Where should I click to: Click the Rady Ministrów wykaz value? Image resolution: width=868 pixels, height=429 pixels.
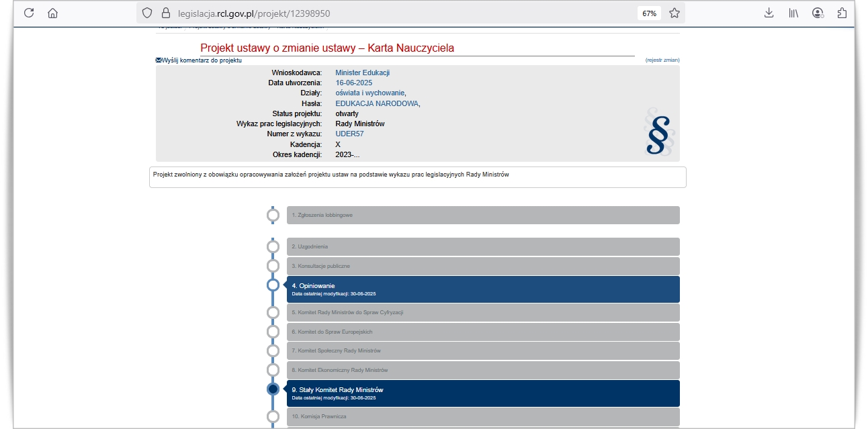360,124
